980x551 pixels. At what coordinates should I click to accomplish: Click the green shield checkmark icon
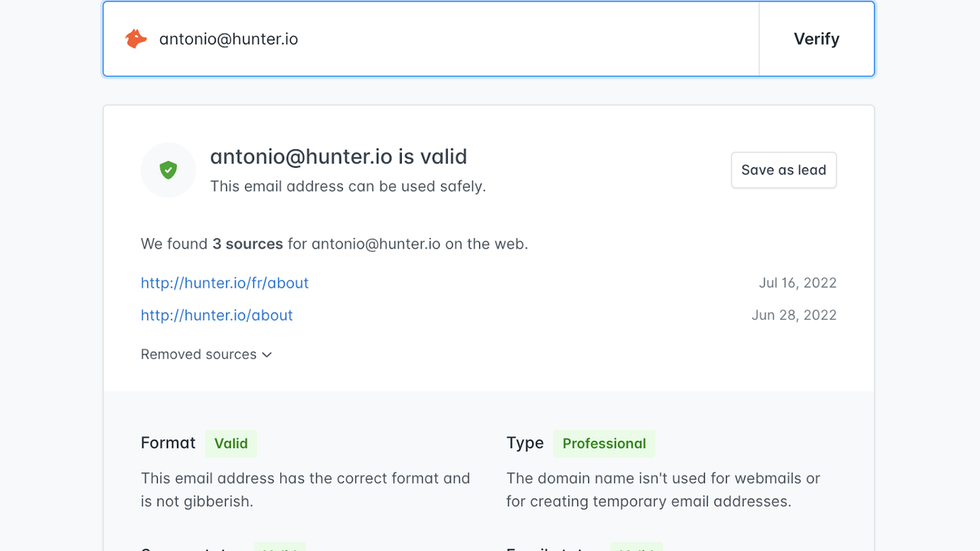[168, 170]
